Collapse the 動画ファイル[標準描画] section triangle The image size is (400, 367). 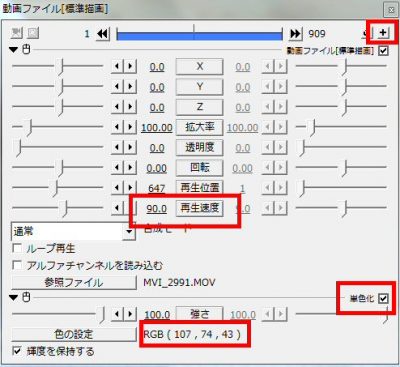[x=14, y=50]
